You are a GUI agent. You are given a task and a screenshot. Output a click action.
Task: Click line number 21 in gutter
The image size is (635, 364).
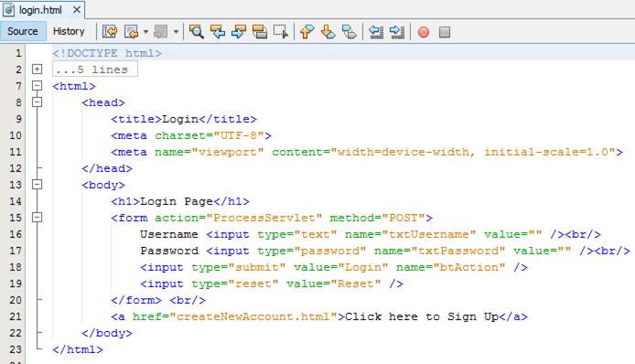pos(16,316)
